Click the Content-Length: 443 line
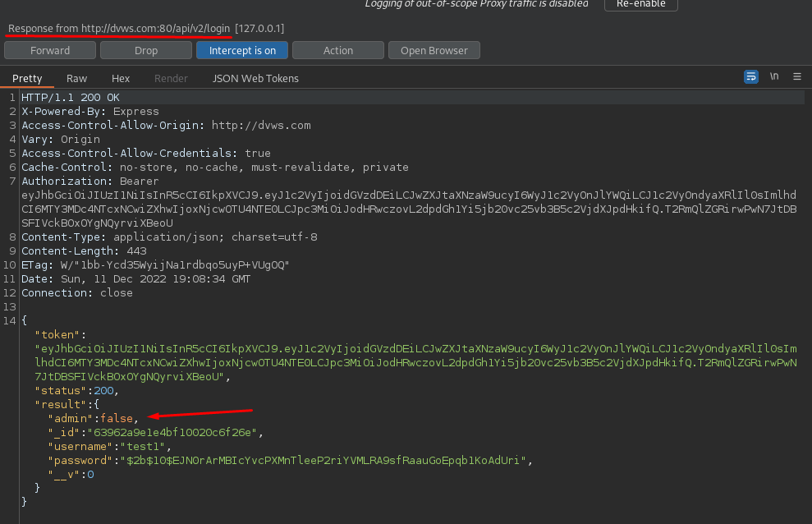 click(84, 251)
